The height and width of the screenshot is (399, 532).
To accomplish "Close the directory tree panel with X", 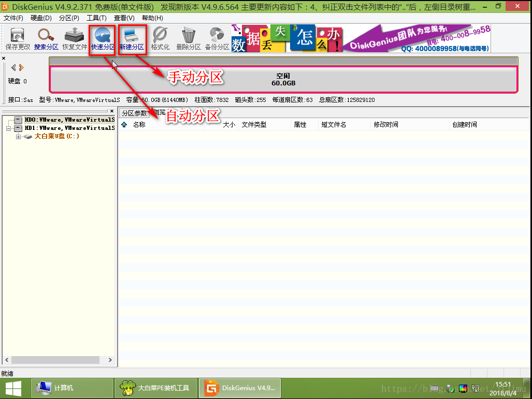I will click(x=112, y=111).
